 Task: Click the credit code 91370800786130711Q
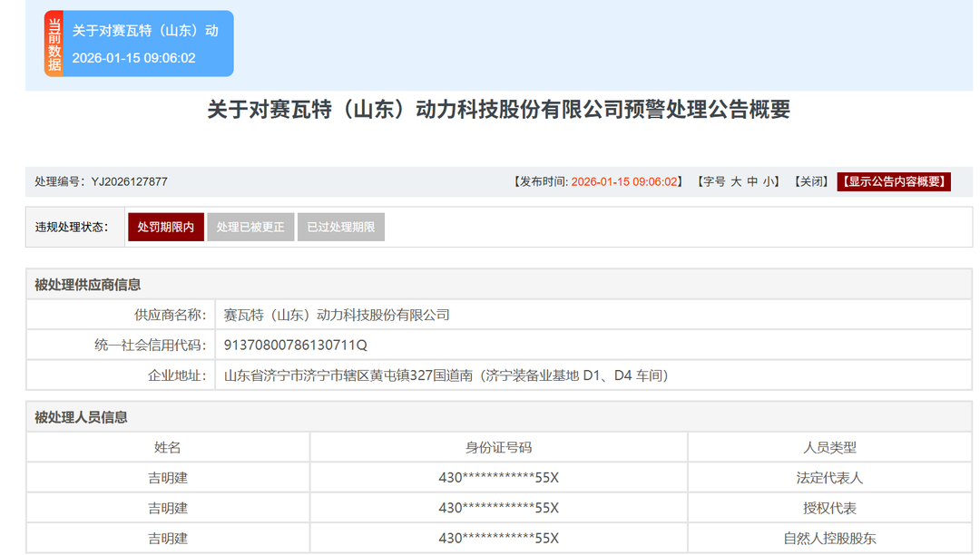click(296, 345)
